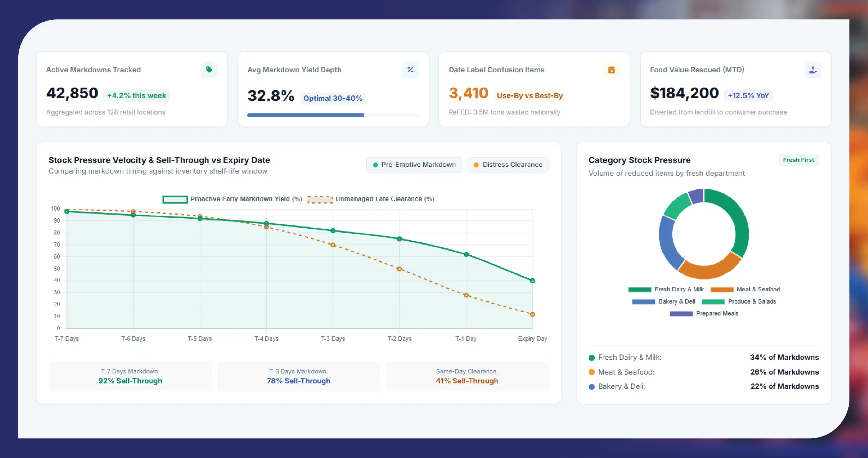This screenshot has width=868, height=458.
Task: Hide Unmanaged Late Clearance series legend
Action: (371, 199)
